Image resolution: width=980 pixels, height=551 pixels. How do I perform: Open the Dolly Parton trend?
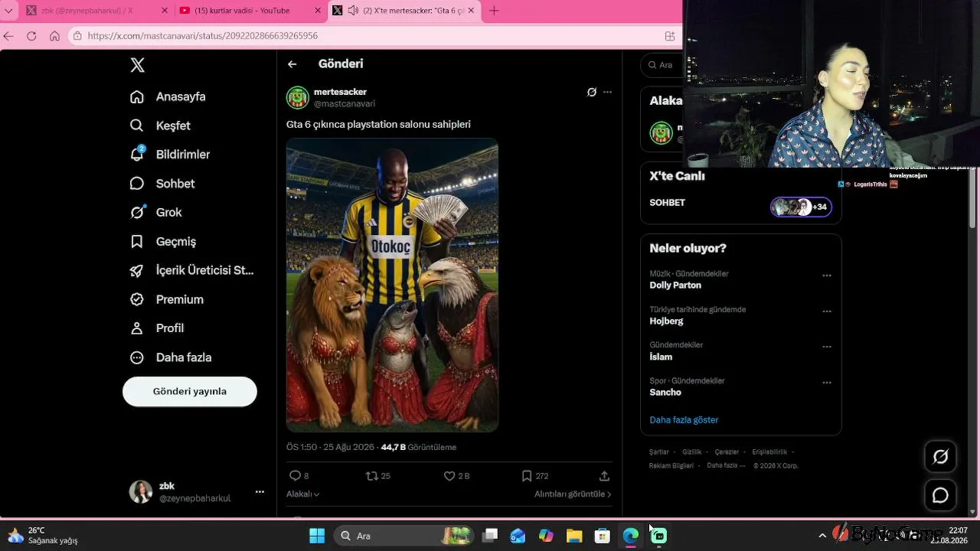click(675, 285)
